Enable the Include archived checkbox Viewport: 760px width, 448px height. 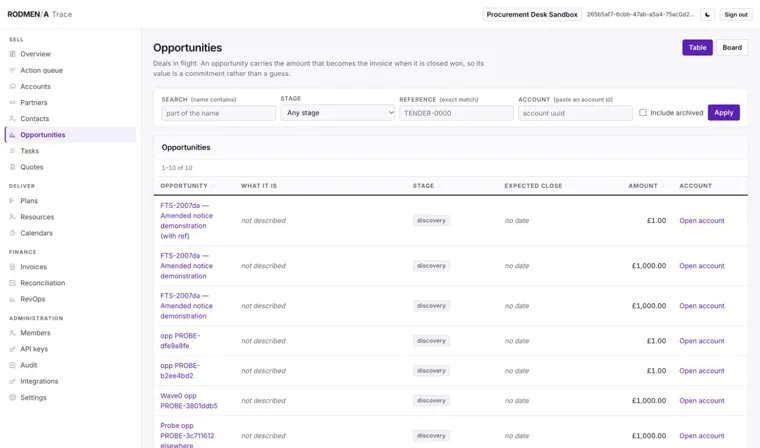643,112
